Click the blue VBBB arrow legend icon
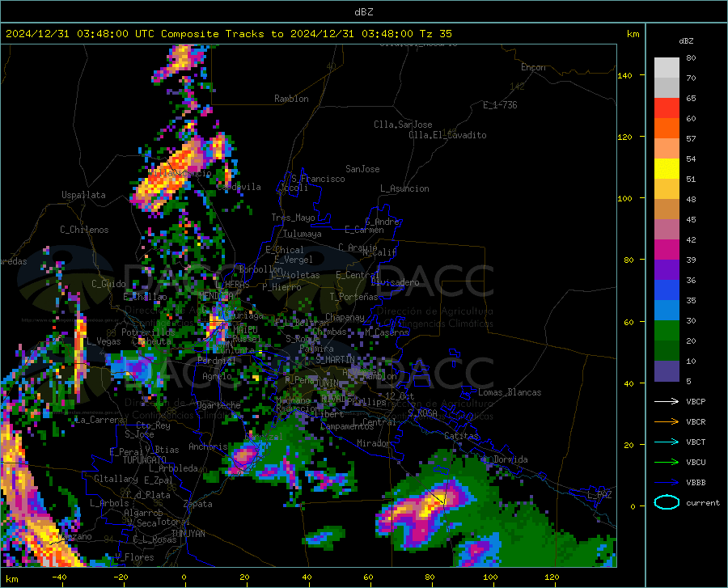The image size is (728, 588). (667, 482)
